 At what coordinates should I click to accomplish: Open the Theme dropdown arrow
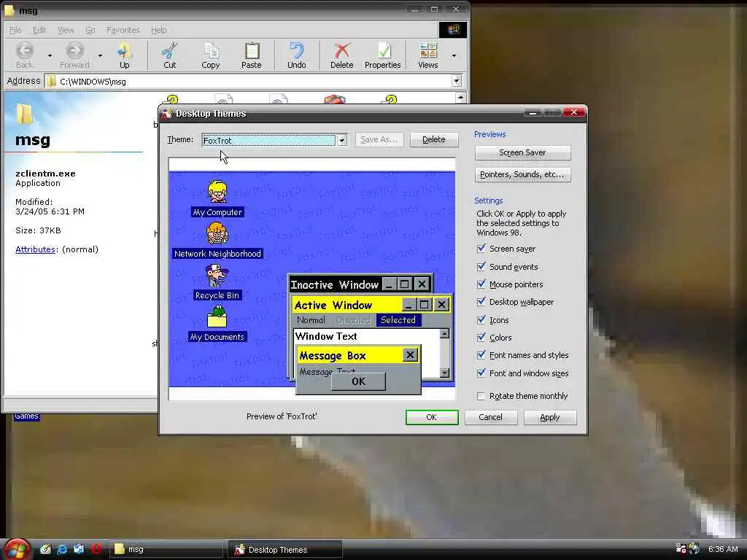pyautogui.click(x=341, y=140)
